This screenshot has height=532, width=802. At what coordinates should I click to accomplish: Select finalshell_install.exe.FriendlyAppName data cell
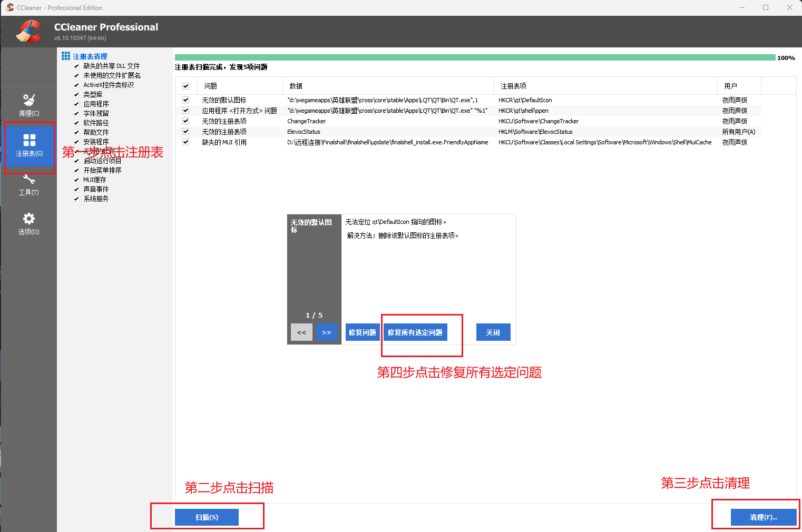click(x=388, y=142)
